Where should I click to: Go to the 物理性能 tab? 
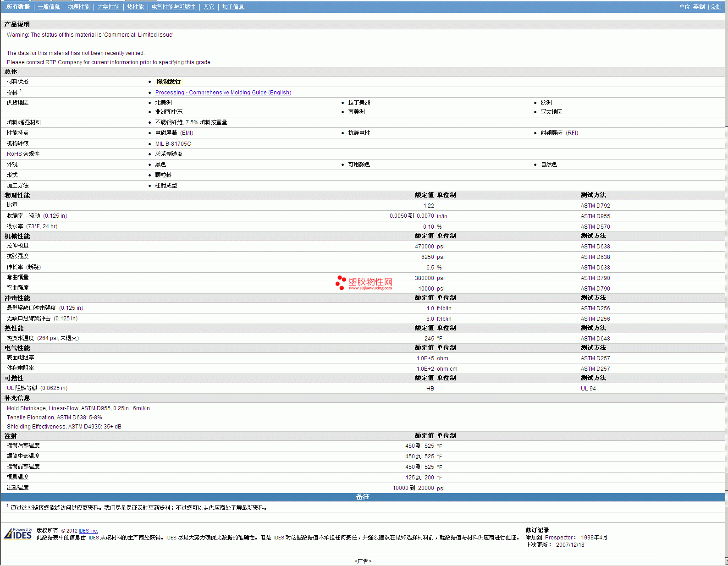tap(78, 7)
